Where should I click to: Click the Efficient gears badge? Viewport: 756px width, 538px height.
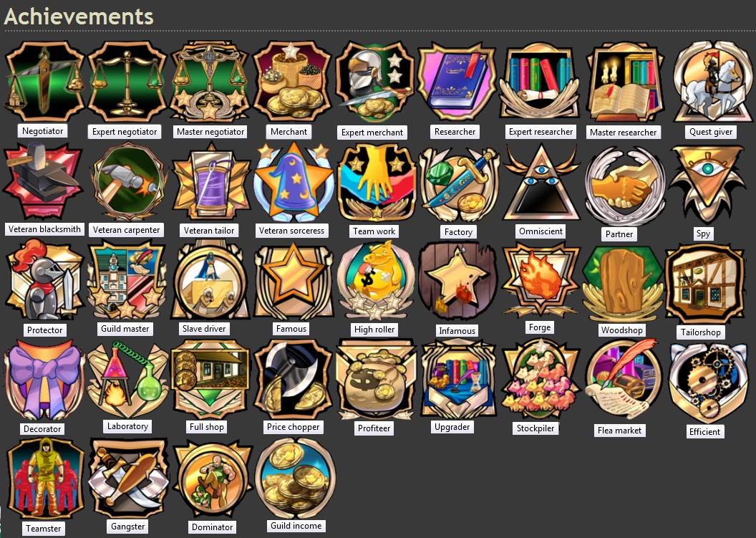(708, 382)
